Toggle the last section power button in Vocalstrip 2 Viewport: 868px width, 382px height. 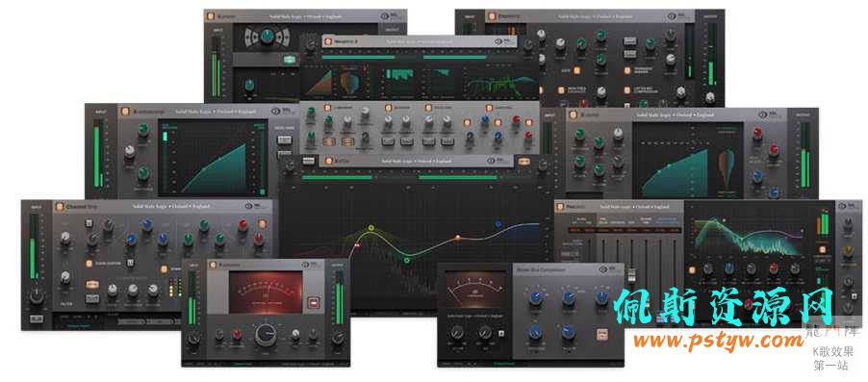point(490,108)
